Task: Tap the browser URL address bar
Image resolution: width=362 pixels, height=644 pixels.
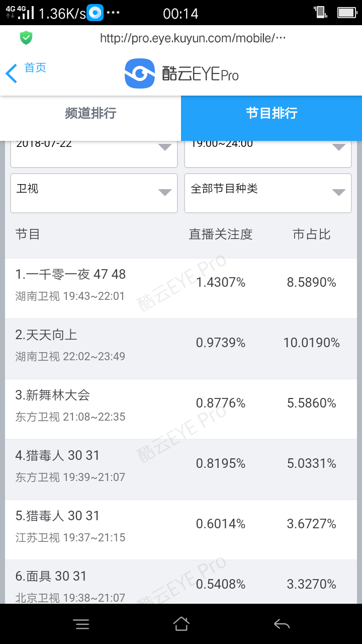Action: pos(193,38)
